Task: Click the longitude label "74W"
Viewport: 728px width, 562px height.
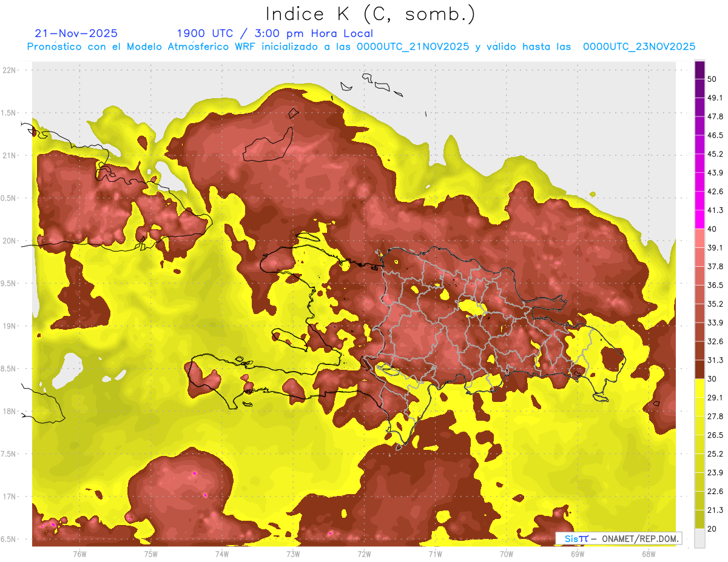Action: (222, 554)
